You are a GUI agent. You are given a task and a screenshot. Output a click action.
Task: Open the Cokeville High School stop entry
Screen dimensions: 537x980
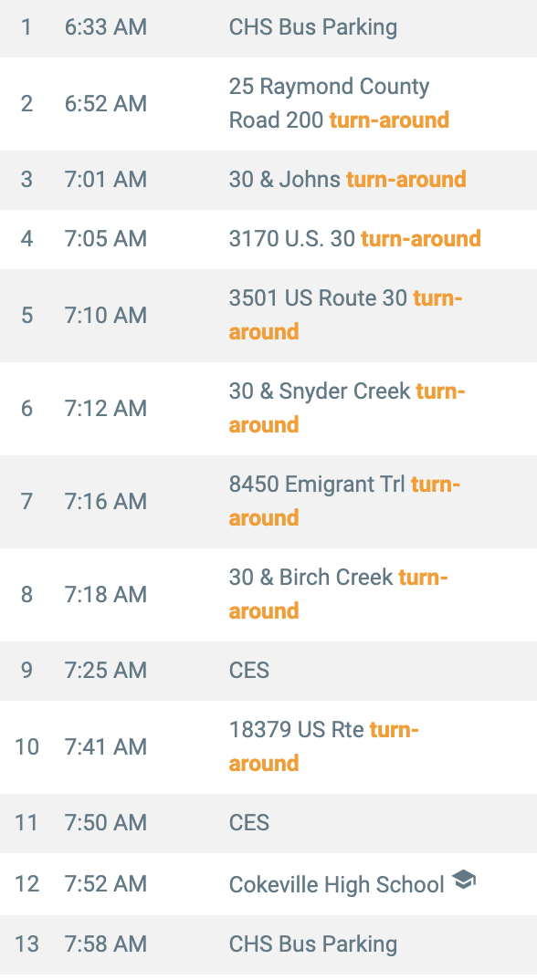point(268,884)
